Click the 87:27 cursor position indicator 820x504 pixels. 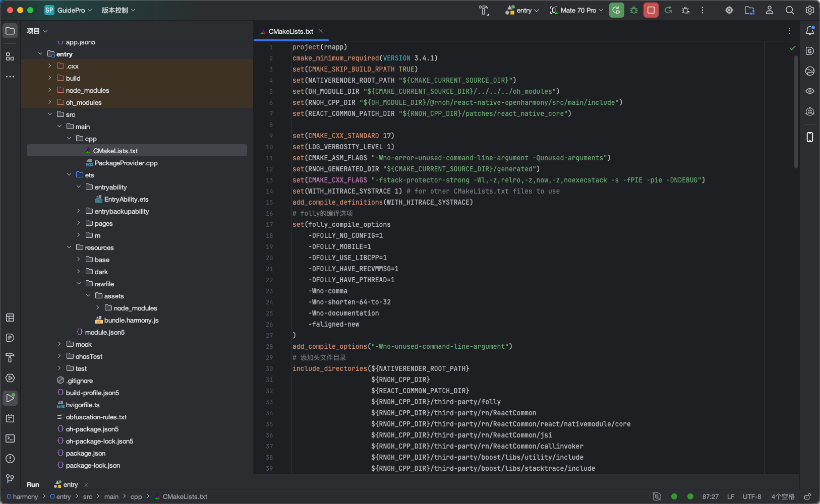tap(711, 496)
